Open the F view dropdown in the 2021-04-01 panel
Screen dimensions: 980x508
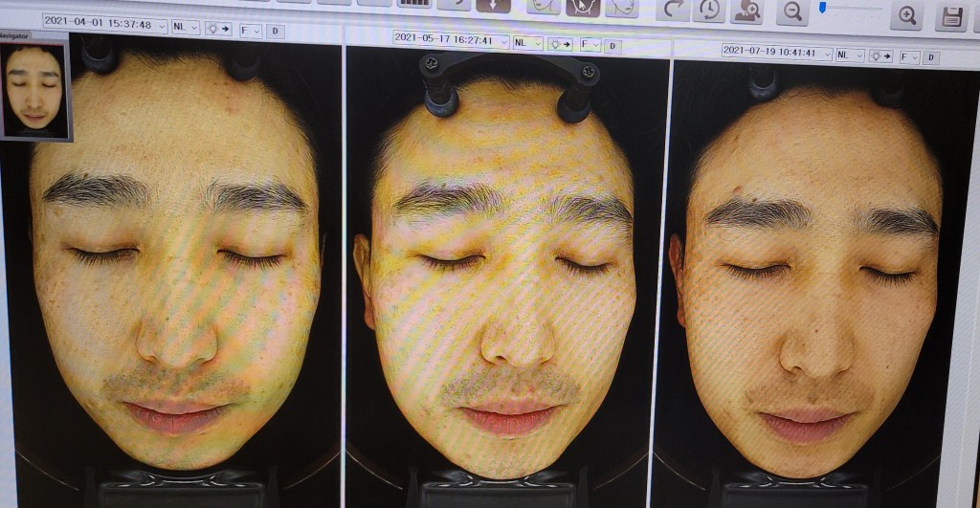pyautogui.click(x=250, y=31)
